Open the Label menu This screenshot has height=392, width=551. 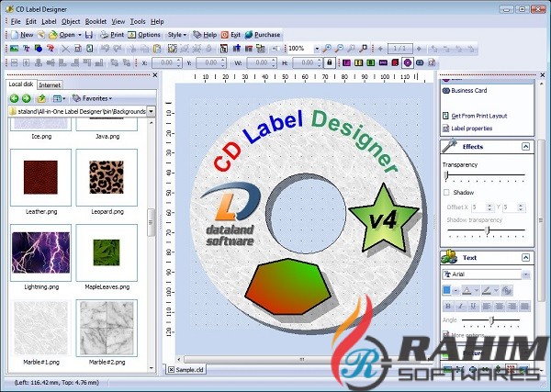[x=49, y=22]
